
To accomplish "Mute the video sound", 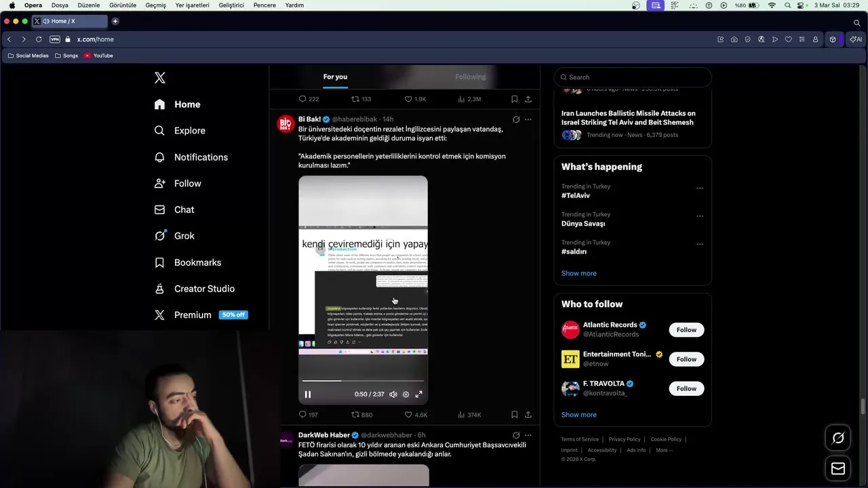I will tap(393, 394).
